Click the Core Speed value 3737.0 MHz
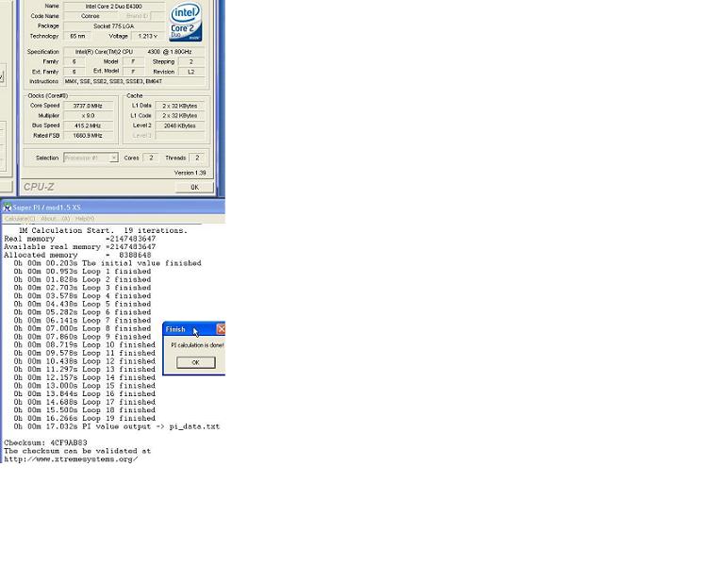 click(x=88, y=106)
